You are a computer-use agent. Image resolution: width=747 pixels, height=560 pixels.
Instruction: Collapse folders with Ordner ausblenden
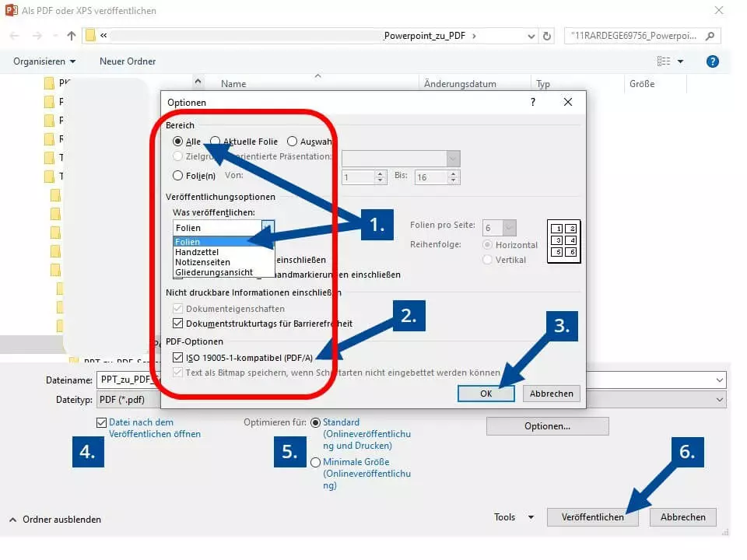pos(55,520)
